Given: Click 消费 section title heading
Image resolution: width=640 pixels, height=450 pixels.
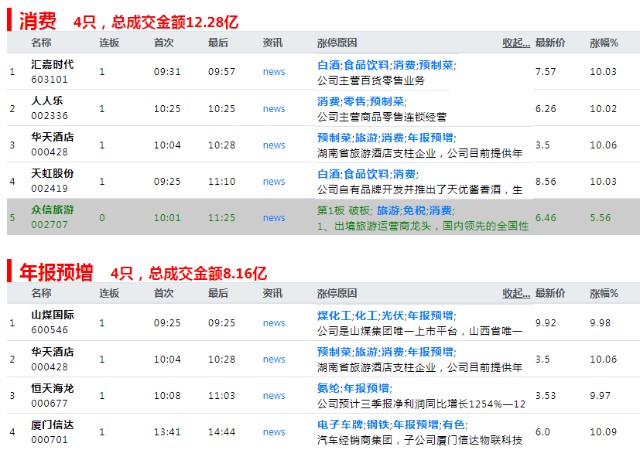Looking at the screenshot, I should 38,20.
